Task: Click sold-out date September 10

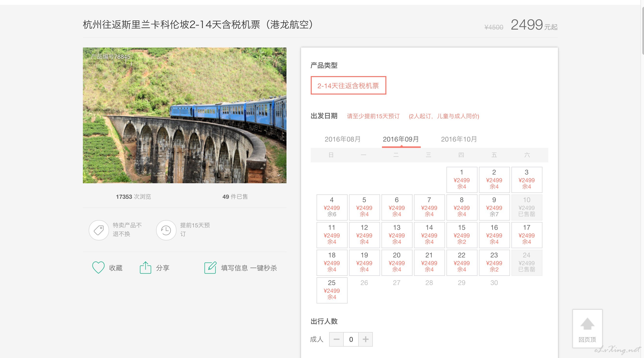Action: [x=527, y=207]
